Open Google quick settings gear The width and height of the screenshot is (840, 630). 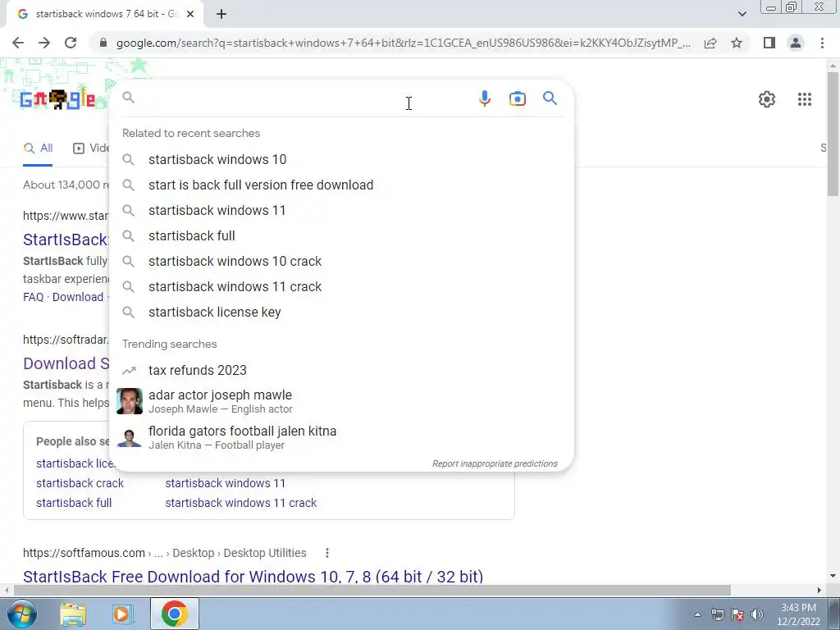coord(767,99)
